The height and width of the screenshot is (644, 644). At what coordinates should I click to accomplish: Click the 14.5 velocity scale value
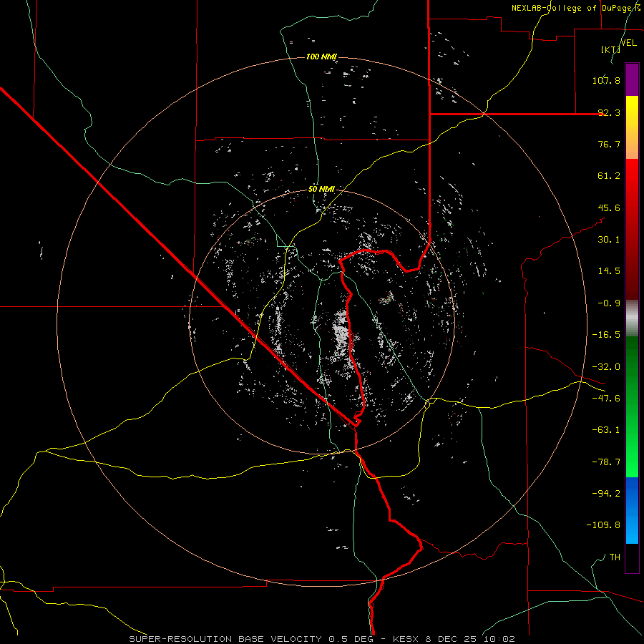(x=609, y=271)
